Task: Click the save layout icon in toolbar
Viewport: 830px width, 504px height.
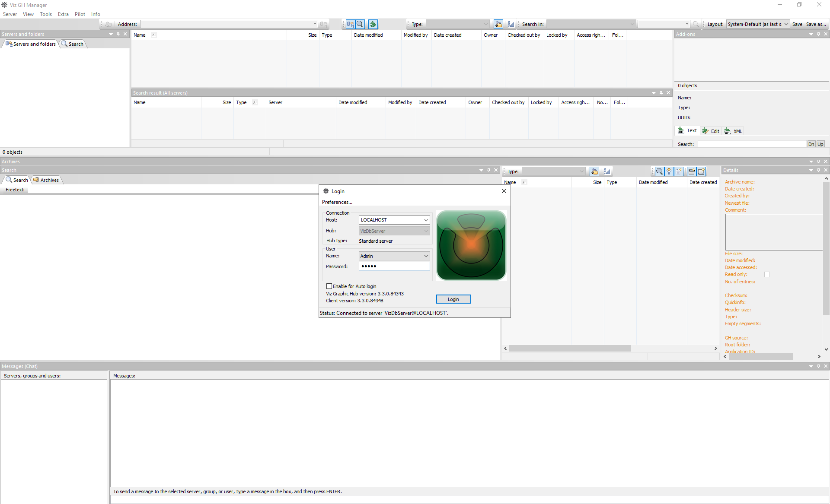Action: coord(798,24)
